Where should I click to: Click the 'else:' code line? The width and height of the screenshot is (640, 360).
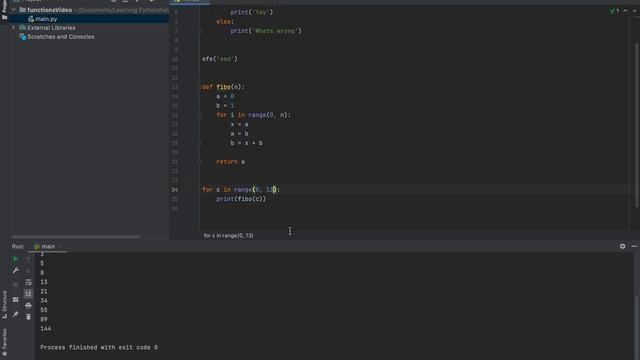click(225, 22)
